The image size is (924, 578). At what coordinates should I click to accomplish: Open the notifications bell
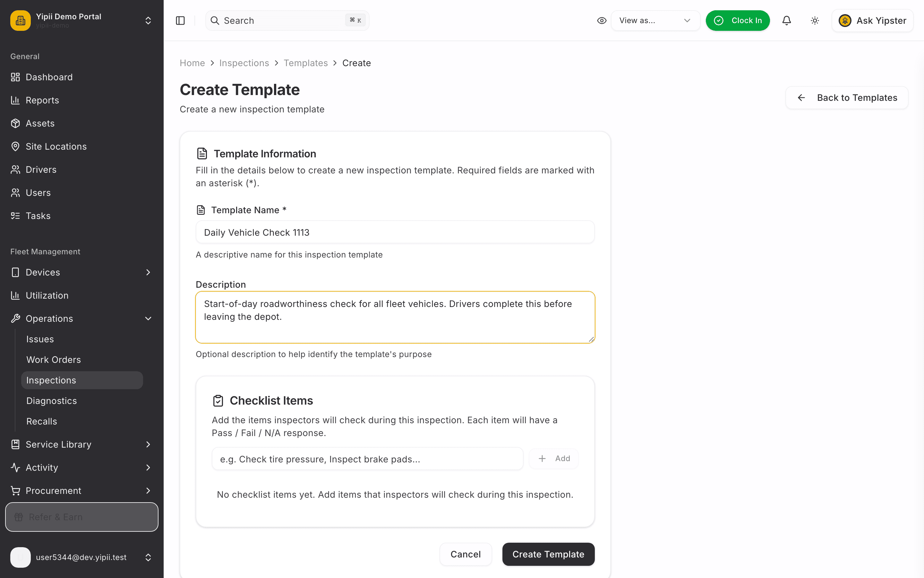787,21
